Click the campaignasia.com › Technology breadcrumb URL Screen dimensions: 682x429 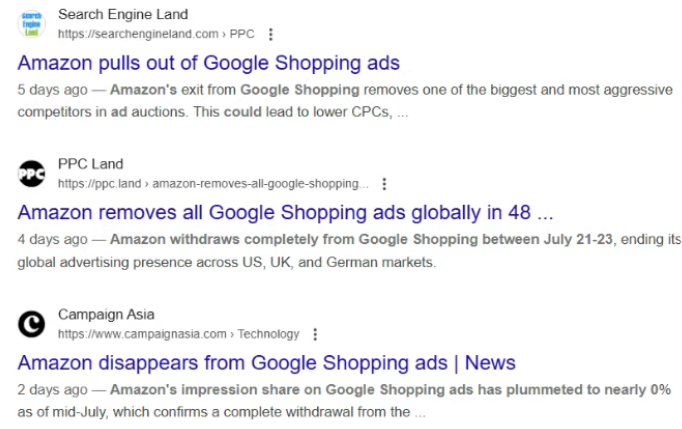click(x=178, y=334)
